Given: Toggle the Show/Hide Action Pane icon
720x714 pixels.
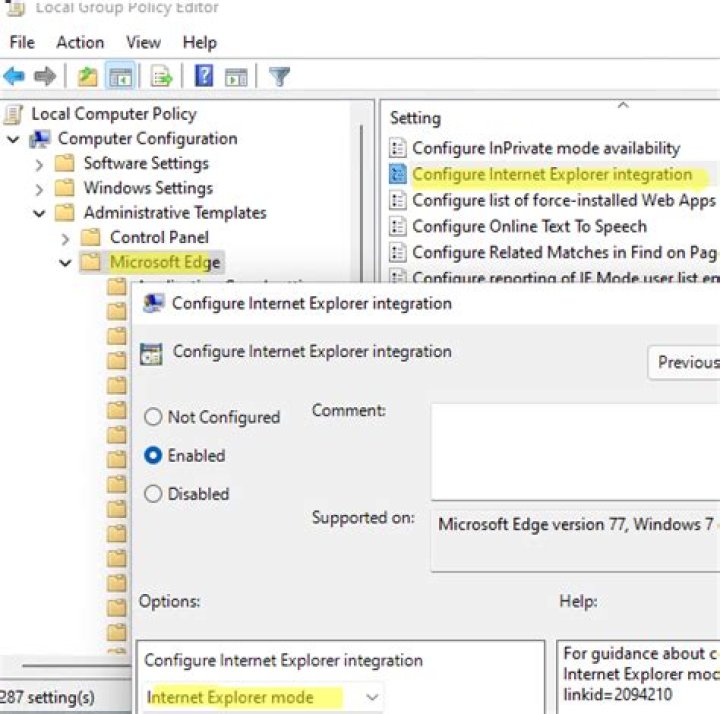Looking at the screenshot, I should [236, 76].
